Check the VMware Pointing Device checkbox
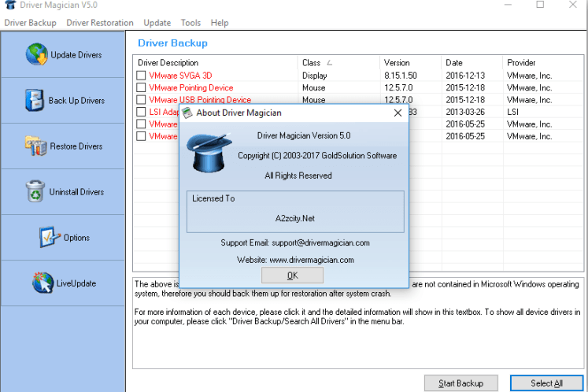Image resolution: width=588 pixels, height=392 pixels. (141, 87)
